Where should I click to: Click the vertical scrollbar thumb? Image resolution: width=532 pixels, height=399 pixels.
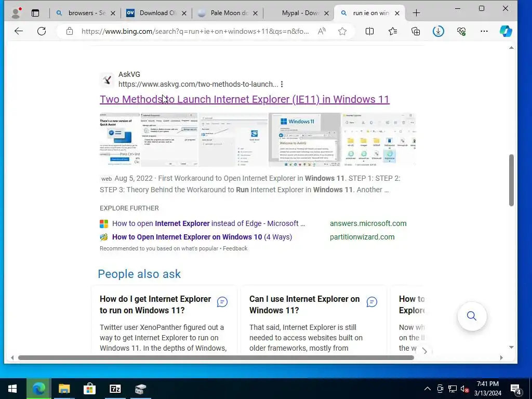tap(511, 180)
